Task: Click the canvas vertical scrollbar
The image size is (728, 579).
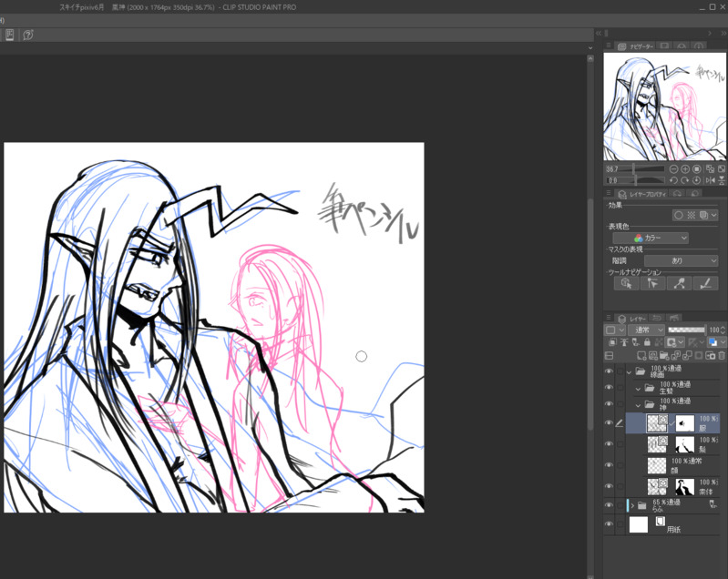Action: click(590, 315)
